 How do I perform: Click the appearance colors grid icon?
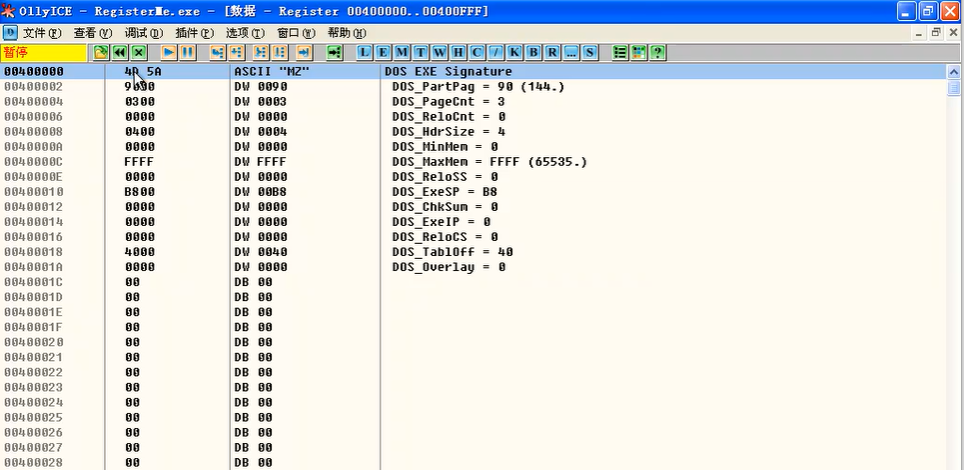[x=639, y=53]
